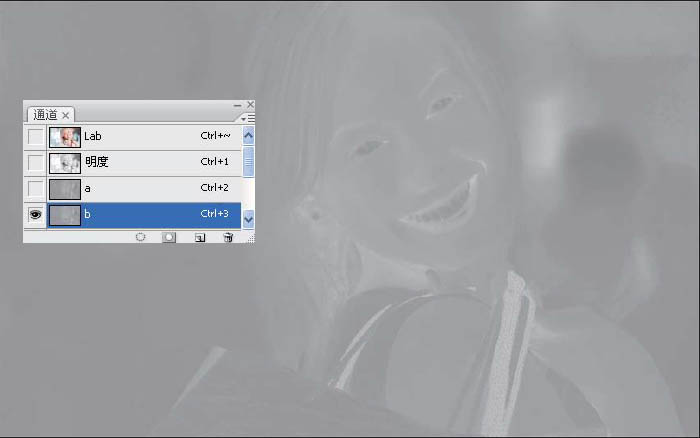
Task: Delete current channel with trash icon
Action: [228, 237]
